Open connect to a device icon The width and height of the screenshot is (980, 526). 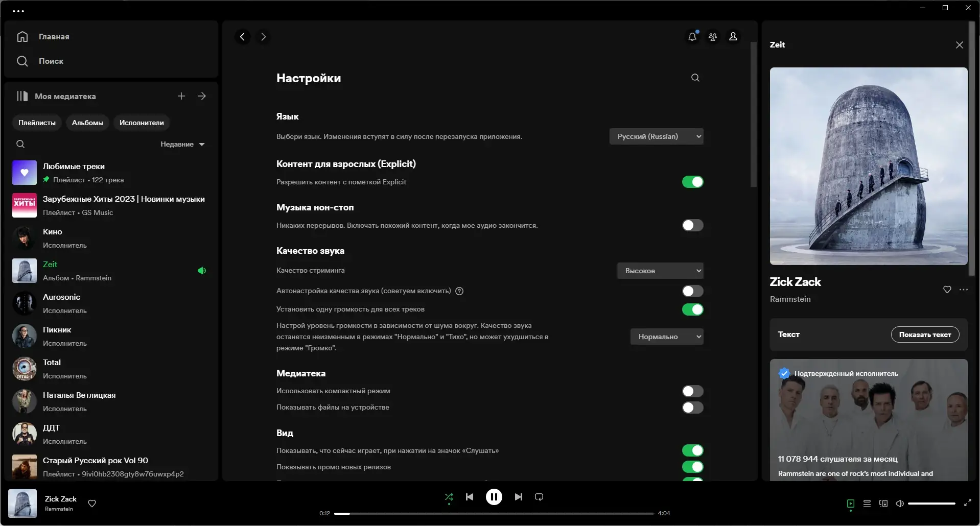click(x=883, y=504)
